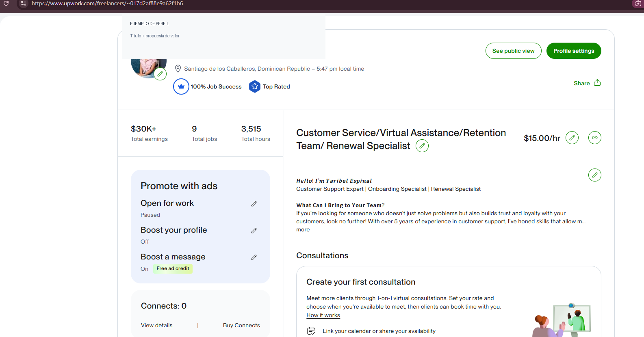Edit Boost a message setting
644x337 pixels.
[254, 257]
